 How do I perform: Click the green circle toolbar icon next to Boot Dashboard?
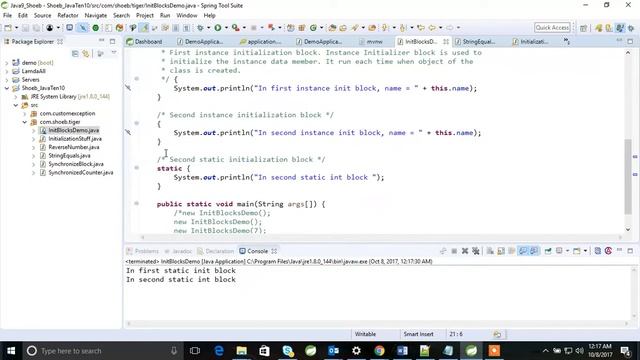coord(96,28)
